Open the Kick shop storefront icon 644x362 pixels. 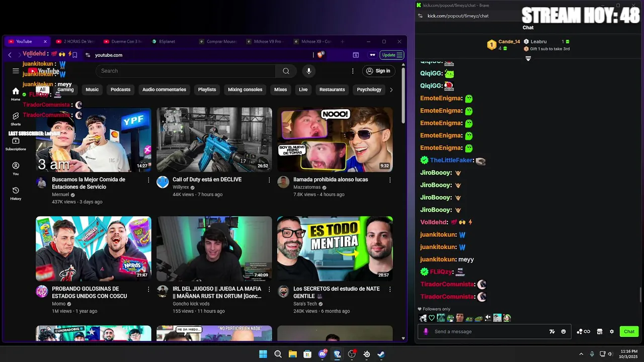pos(600,332)
